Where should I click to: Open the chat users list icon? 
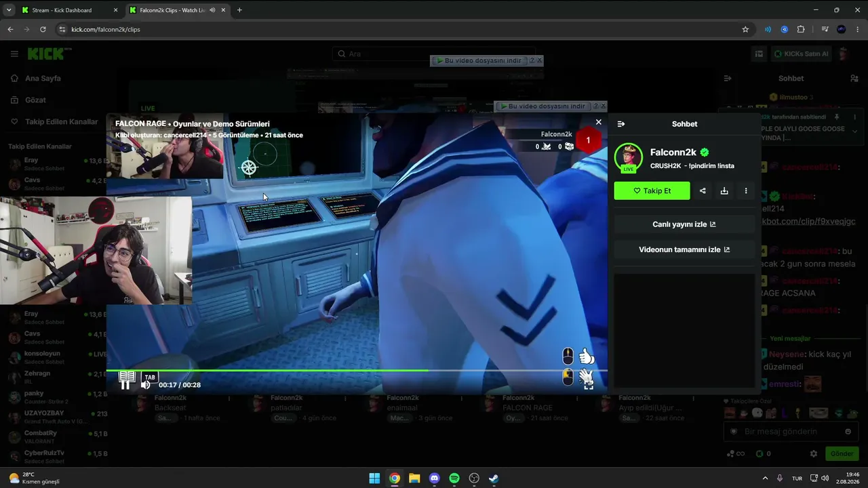[x=854, y=79]
